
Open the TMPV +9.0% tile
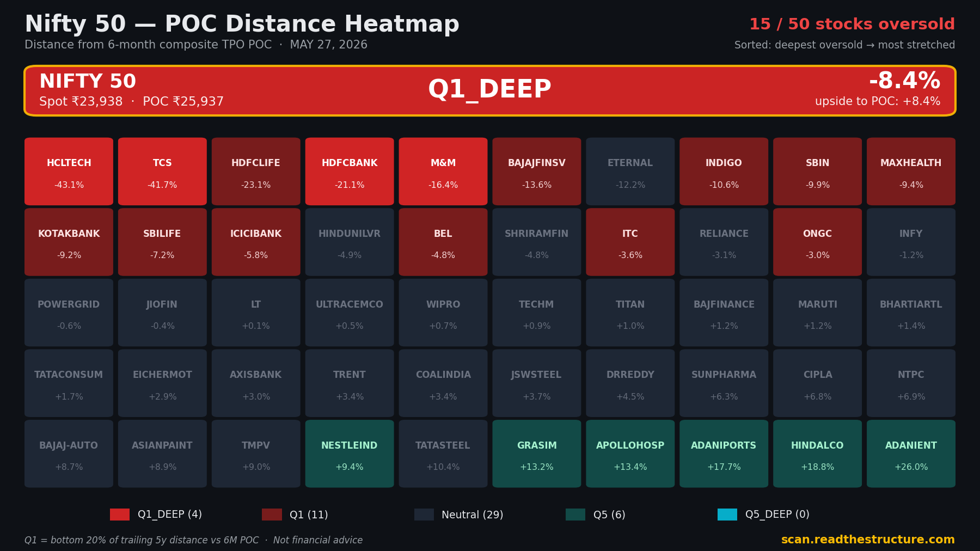click(256, 454)
